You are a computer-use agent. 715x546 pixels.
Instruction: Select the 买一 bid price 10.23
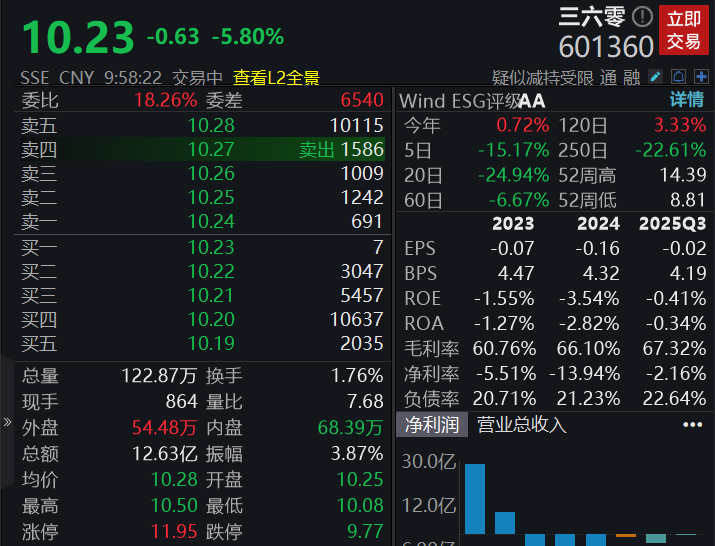coord(211,247)
